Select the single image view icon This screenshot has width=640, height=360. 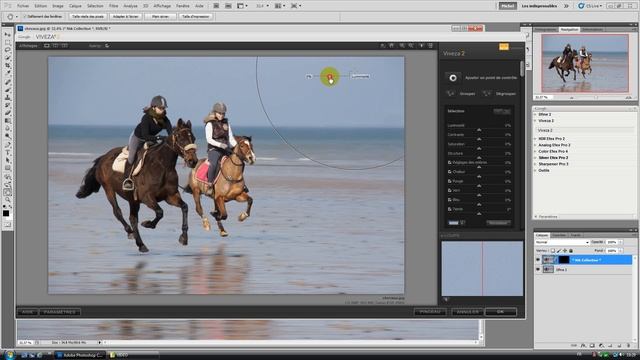47,46
